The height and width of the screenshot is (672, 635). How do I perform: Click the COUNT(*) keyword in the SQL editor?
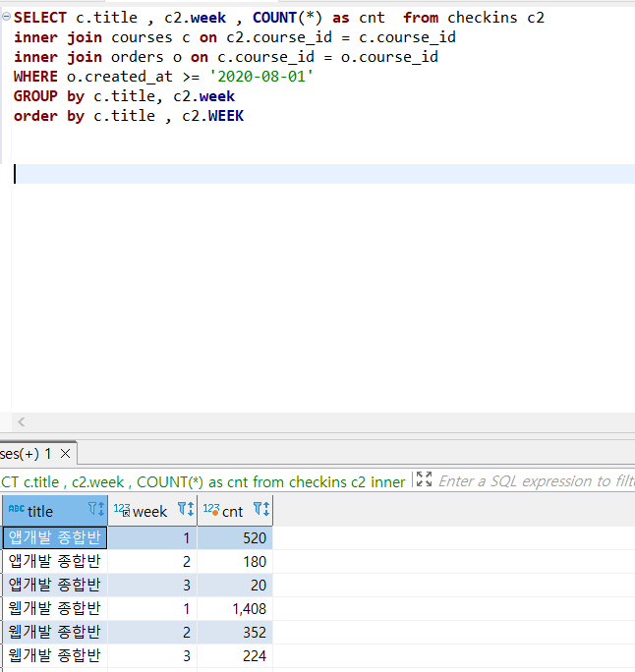pos(287,18)
